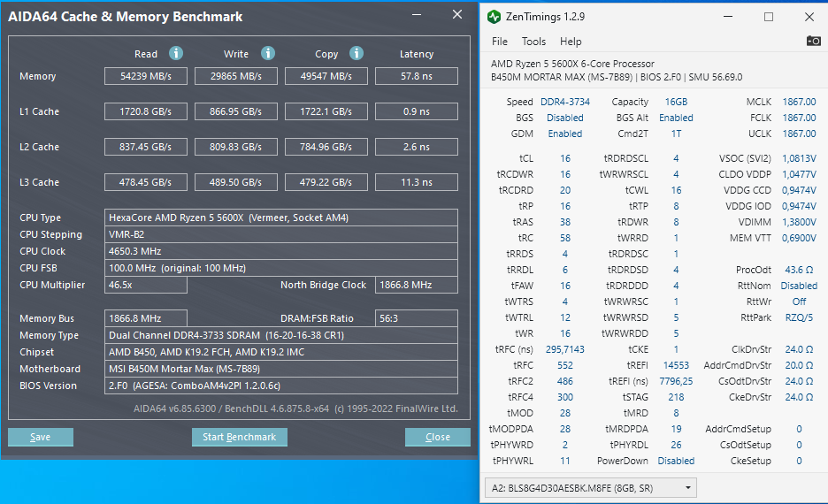The image size is (828, 504).
Task: Click PowerDown Disabled value
Action: pyautogui.click(x=676, y=461)
